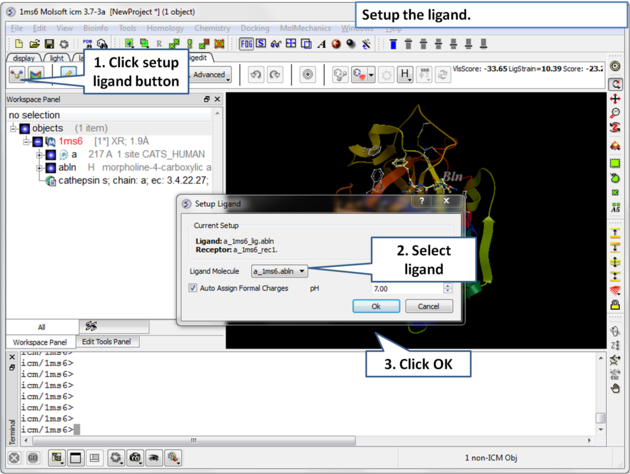Click the new document toolbar icon

(18, 44)
